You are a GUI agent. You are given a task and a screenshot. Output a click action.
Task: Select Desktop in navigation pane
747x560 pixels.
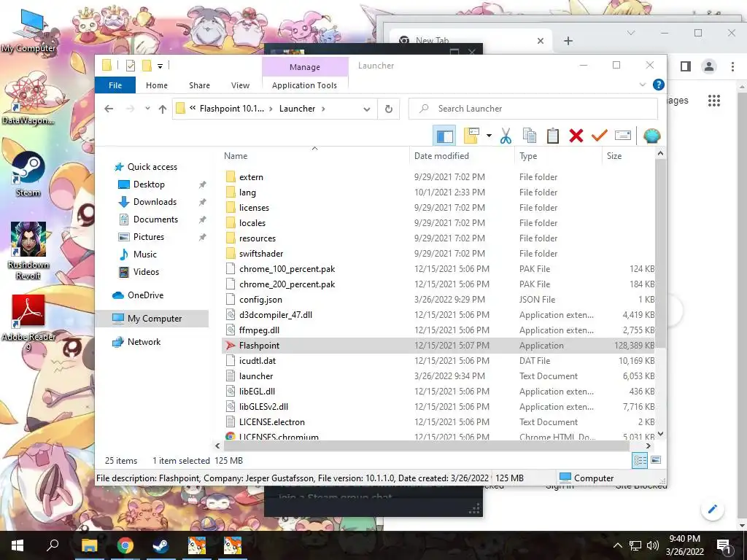pyautogui.click(x=149, y=184)
